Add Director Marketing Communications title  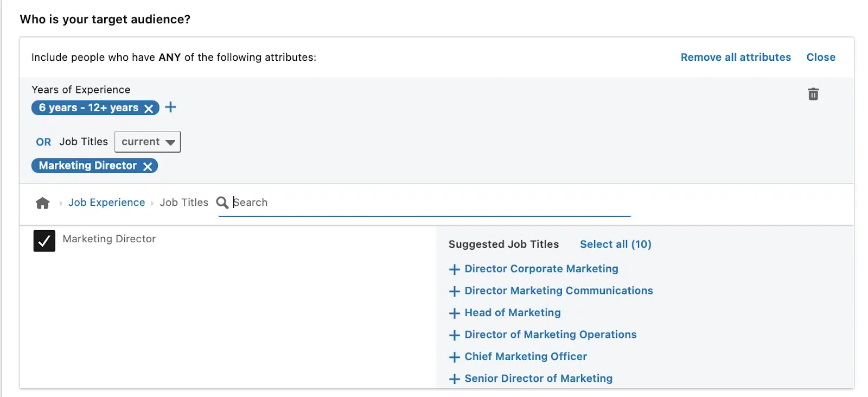click(558, 291)
